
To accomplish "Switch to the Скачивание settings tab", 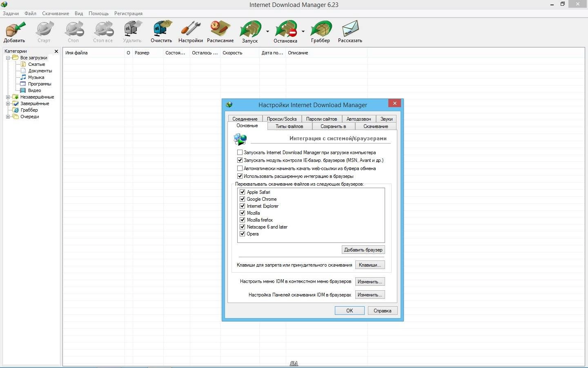I will [x=376, y=126].
